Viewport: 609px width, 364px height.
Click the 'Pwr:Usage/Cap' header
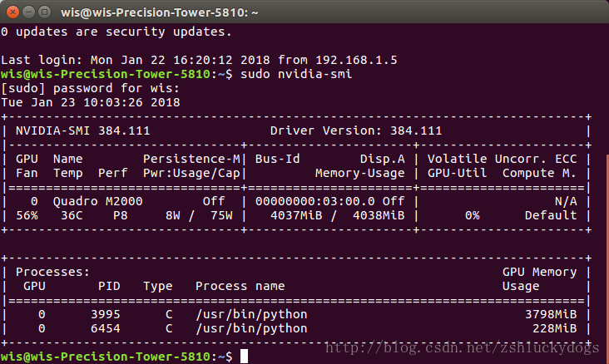191,173
